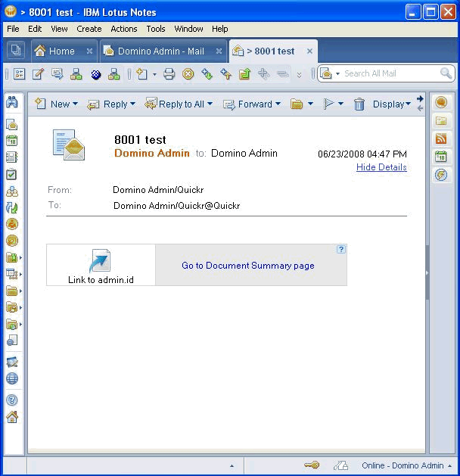Viewport: 460px width, 476px height.
Task: Click the previous document arrow at action bar right
Action: 420,108
